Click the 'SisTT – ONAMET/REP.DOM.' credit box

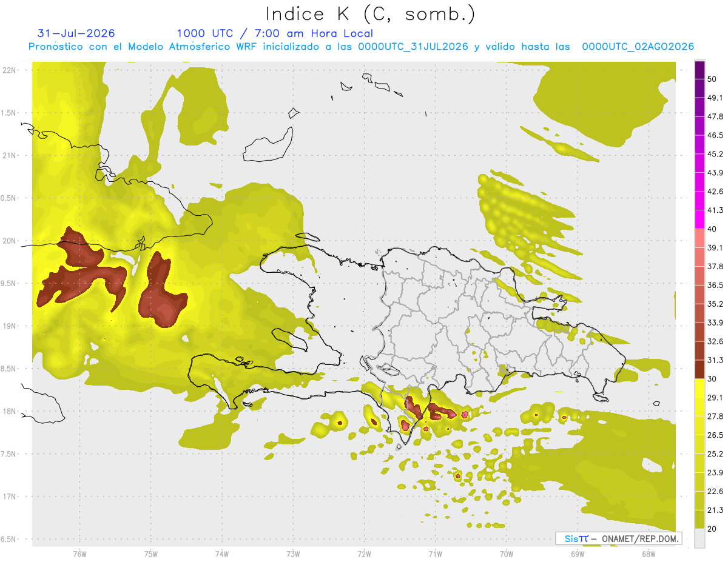618,538
